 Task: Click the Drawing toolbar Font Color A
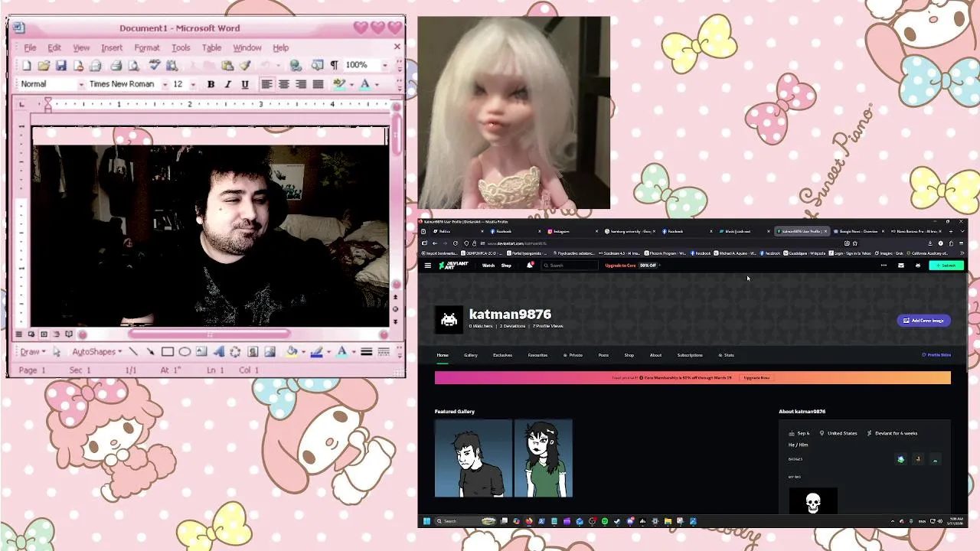point(341,352)
